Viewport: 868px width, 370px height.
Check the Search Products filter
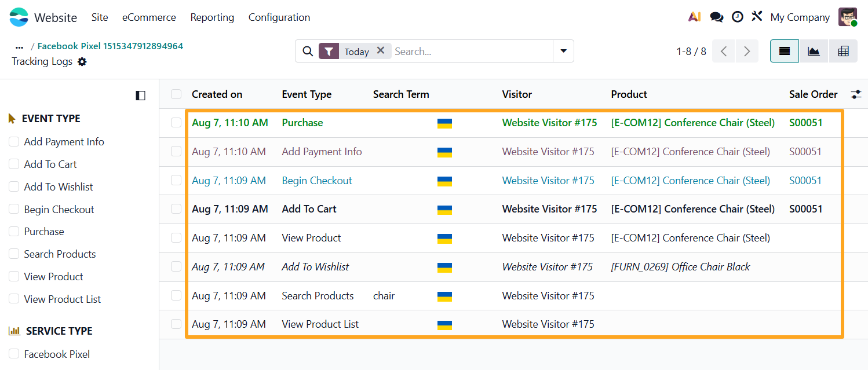click(x=14, y=254)
